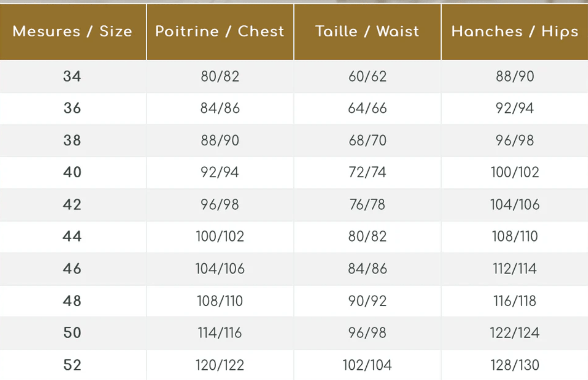Screen dimensions: 588x380
Task: Select size 40 in the size column
Action: 72,172
